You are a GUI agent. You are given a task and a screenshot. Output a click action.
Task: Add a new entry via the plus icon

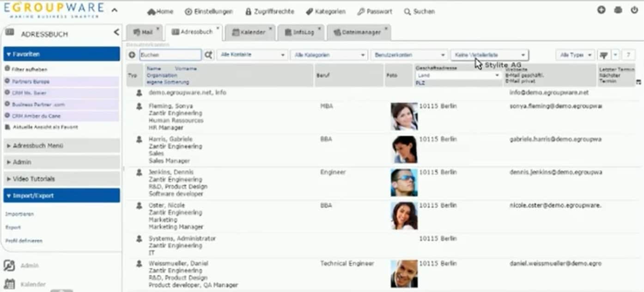click(x=601, y=9)
